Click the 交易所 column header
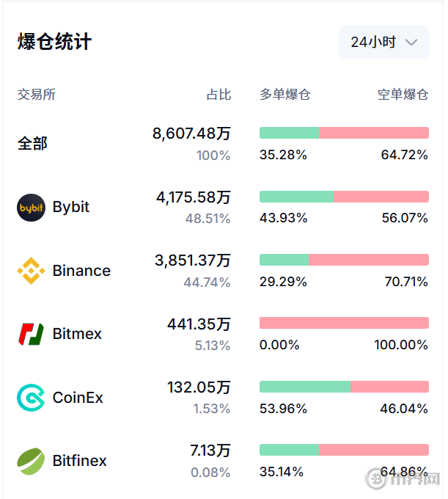 (37, 95)
